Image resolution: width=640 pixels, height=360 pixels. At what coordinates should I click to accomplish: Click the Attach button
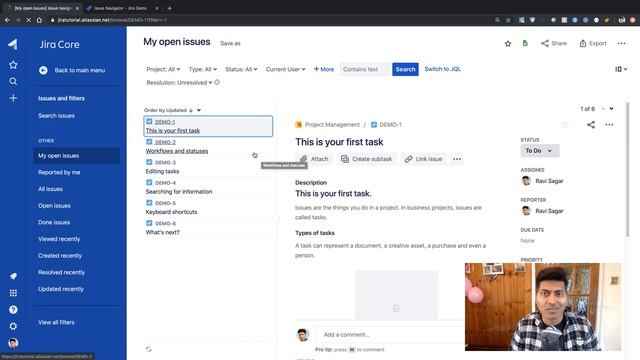314,159
